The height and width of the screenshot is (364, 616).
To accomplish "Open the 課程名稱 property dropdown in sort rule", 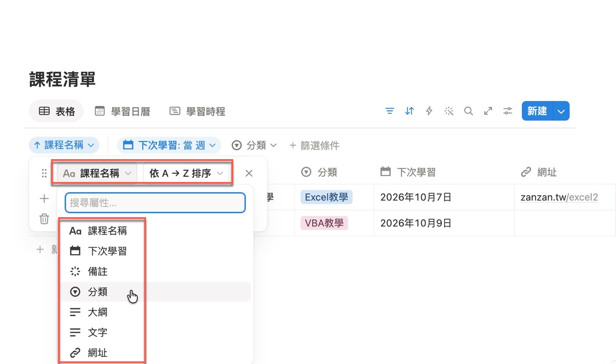I will click(x=97, y=173).
